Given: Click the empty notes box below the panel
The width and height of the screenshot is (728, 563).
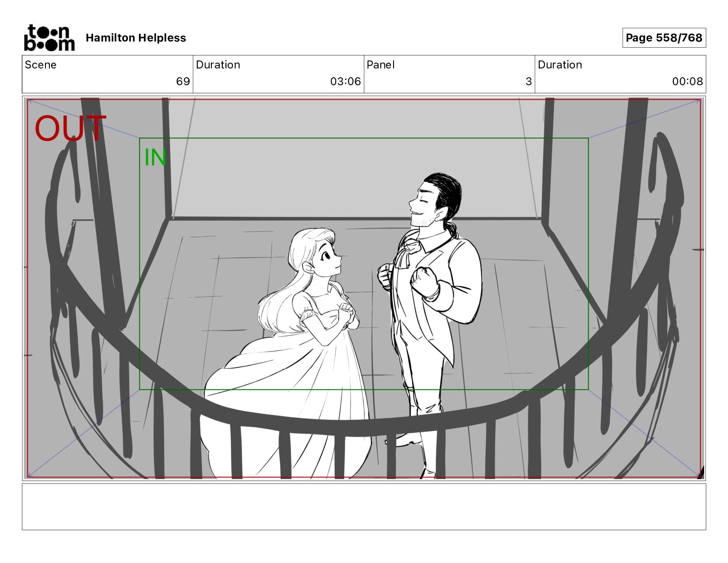Looking at the screenshot, I should pos(364,506).
